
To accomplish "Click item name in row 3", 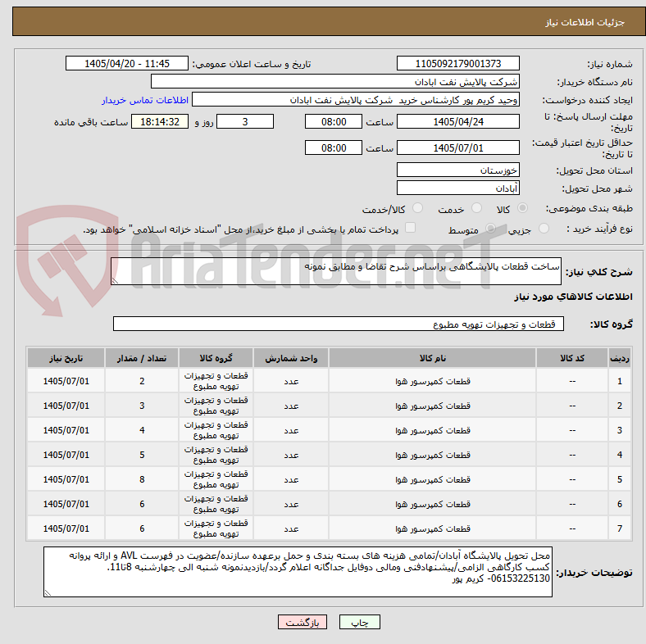I will 433,430.
